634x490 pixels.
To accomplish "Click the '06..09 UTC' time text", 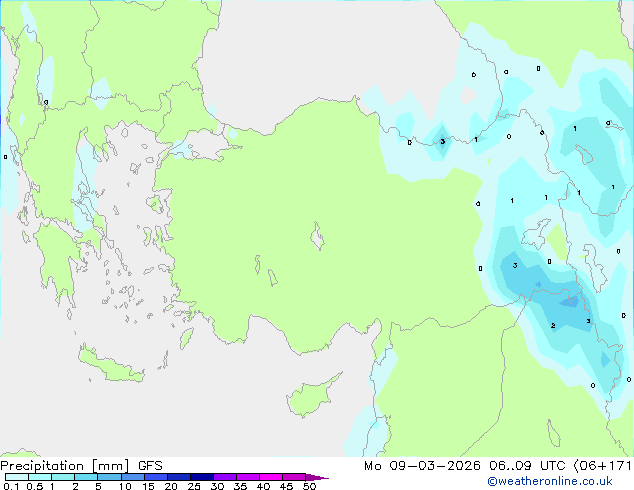I will [x=527, y=466].
